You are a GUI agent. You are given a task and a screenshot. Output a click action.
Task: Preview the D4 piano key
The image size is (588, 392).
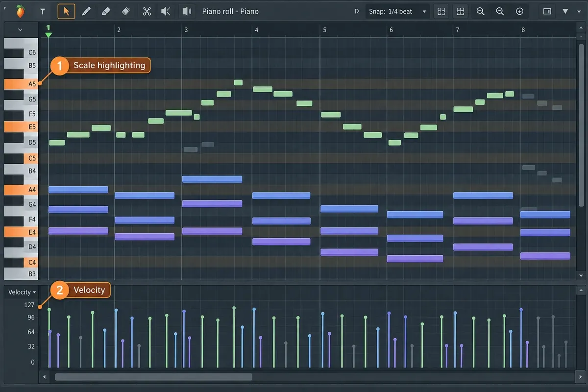[x=32, y=247]
